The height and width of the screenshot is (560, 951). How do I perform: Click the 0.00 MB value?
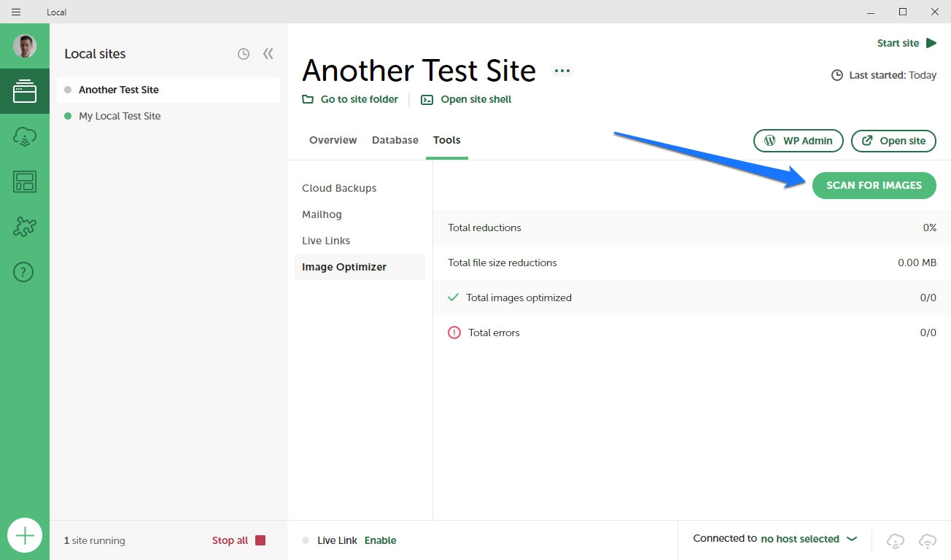(x=917, y=262)
